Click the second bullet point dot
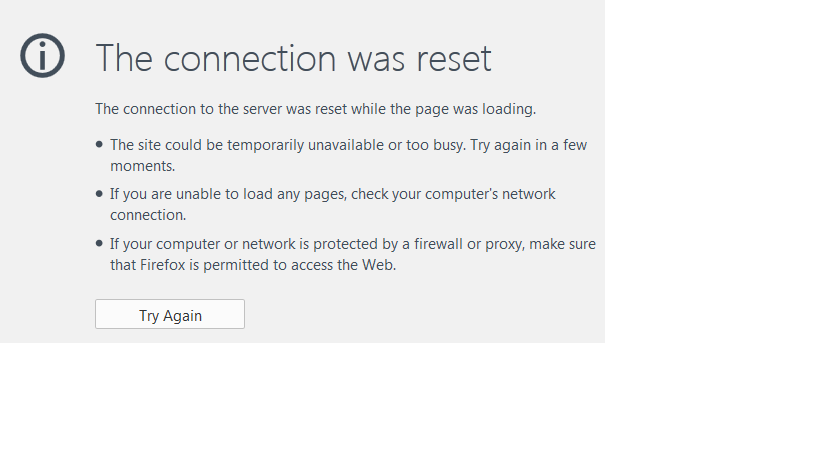Screen dimensions: 819x460 tap(99, 194)
